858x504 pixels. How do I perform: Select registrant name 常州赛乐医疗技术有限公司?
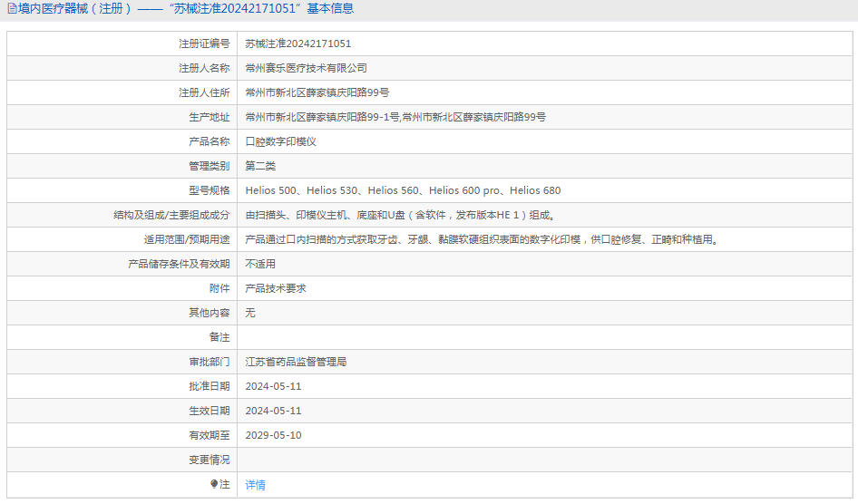point(306,68)
